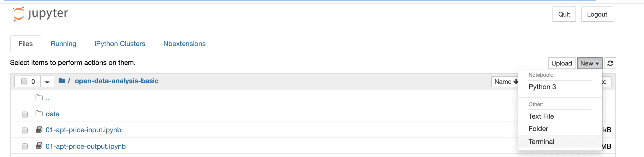Expand the selection type dropdown caret

tap(47, 82)
